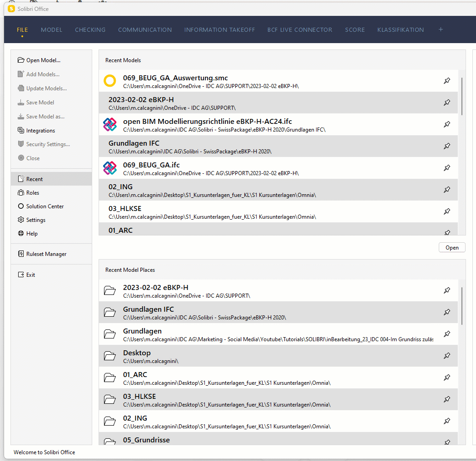Select 02_ING row in Recent Models
The image size is (476, 461).
click(x=278, y=190)
